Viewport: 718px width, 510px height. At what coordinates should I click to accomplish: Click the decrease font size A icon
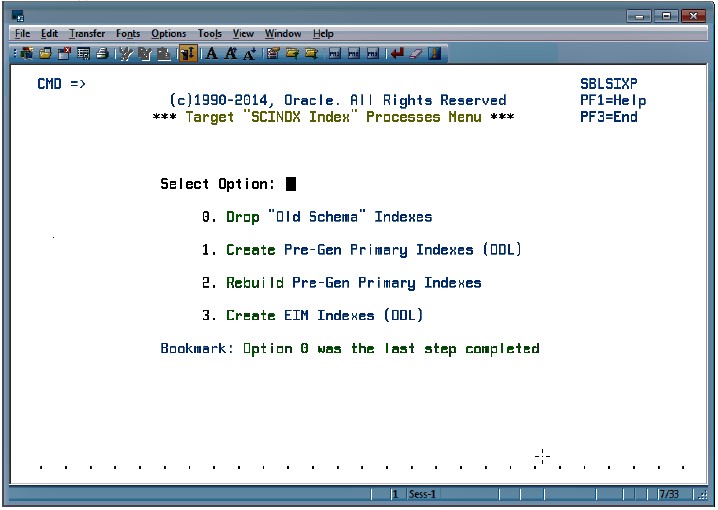click(250, 54)
